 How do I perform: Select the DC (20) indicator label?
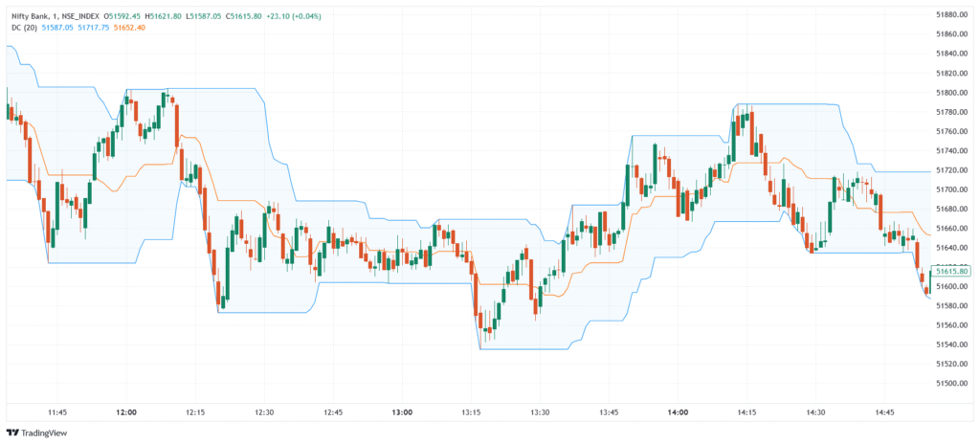22,28
